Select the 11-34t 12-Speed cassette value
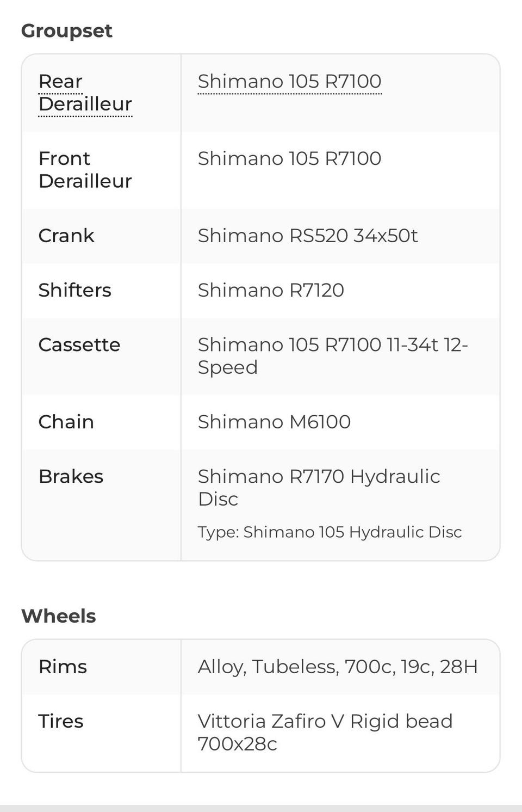The width and height of the screenshot is (522, 812). [x=333, y=356]
